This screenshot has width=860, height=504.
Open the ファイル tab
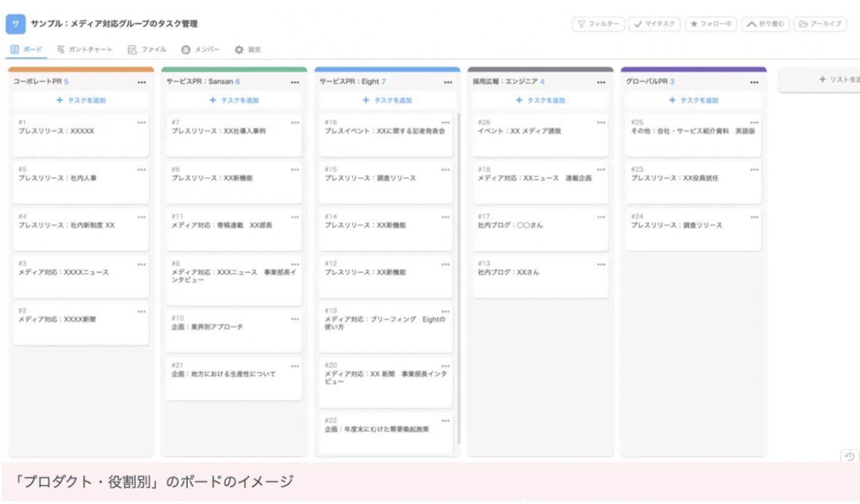[x=147, y=49]
